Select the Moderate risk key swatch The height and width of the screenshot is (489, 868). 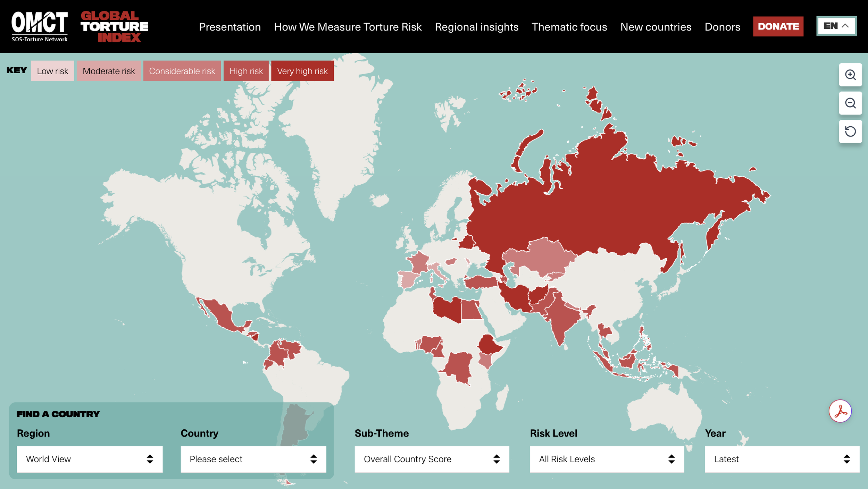109,71
